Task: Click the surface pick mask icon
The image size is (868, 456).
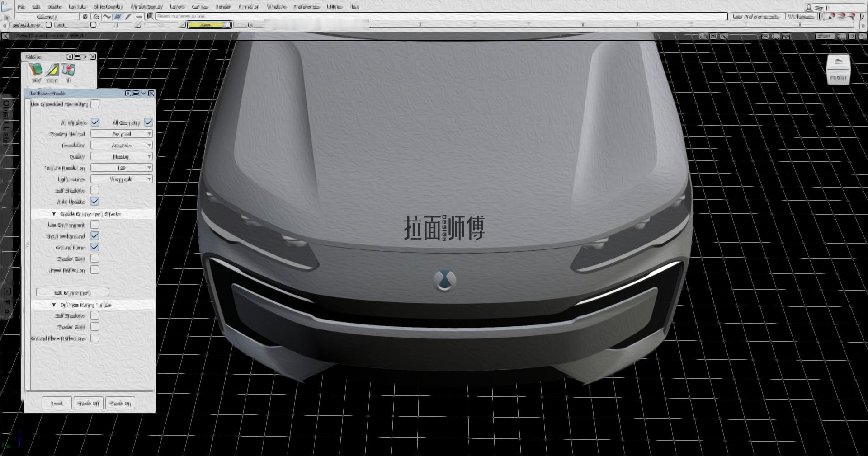Action: pos(118,16)
